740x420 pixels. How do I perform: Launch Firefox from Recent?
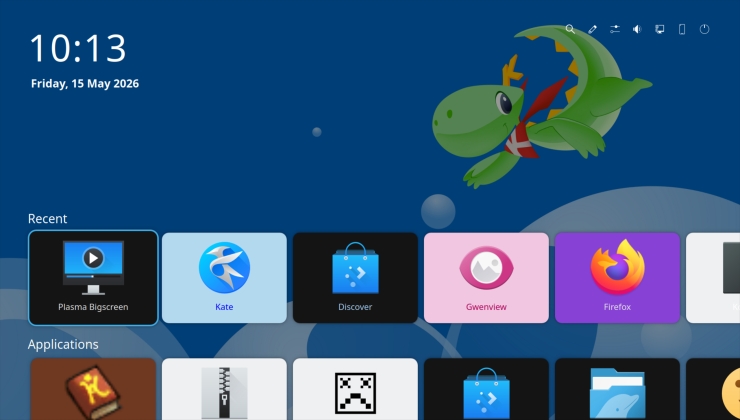click(x=617, y=277)
